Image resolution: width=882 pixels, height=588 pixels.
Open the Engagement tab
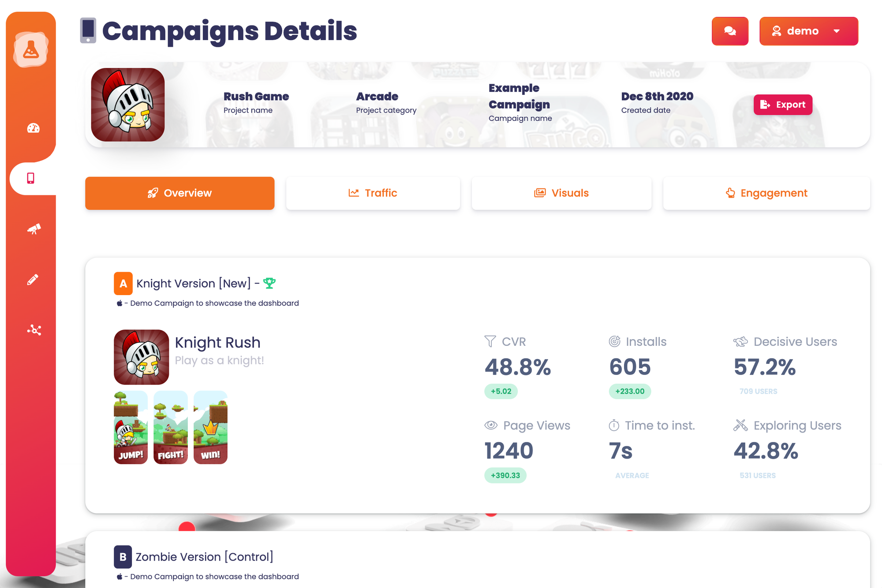[x=766, y=193]
